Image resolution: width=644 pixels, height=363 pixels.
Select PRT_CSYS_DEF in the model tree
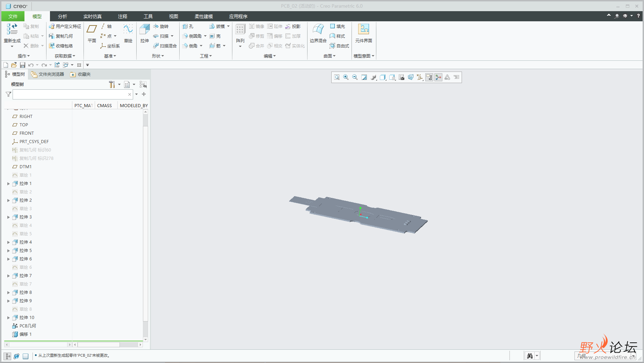tap(30, 142)
